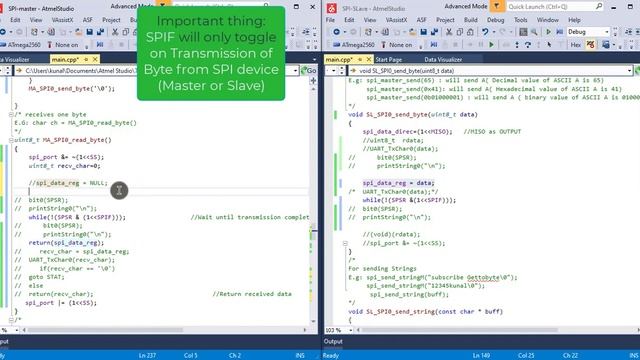Viewport: 640px width, 360px height.
Task: Open Window menu in SPI-Slave window
Action: (547, 20)
